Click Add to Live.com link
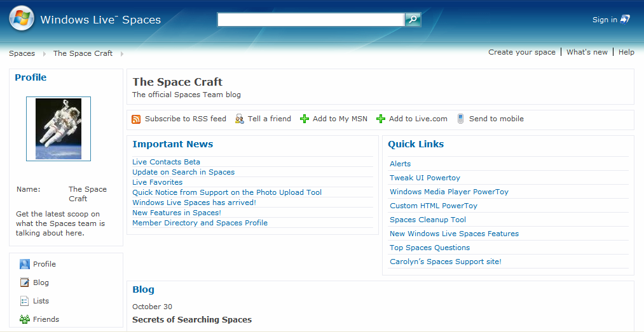The width and height of the screenshot is (644, 332). coord(418,119)
